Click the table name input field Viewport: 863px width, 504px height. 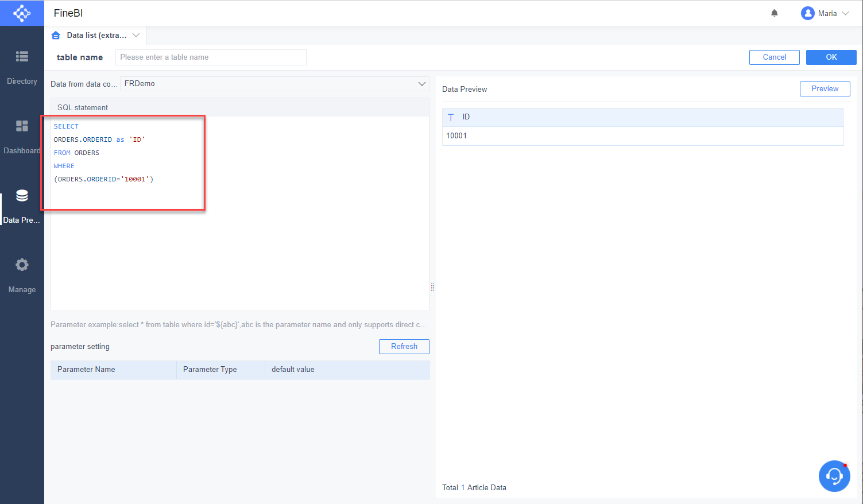tap(210, 57)
